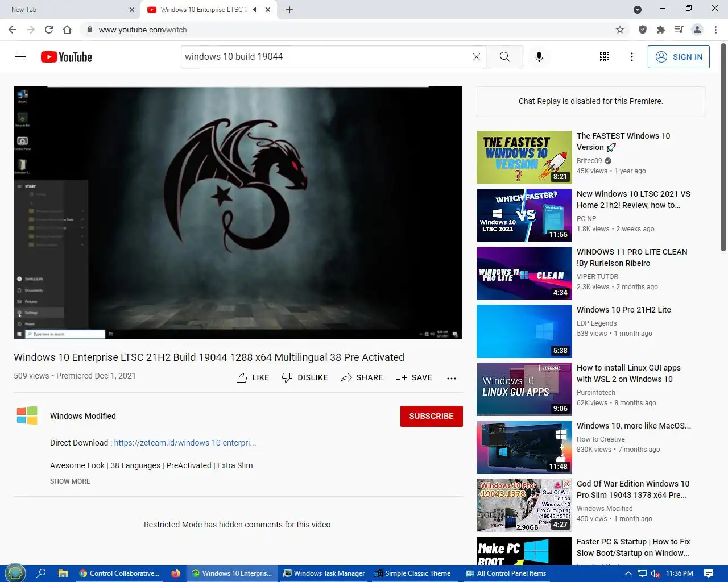Open Faster PC & Startup video title
Image resolution: width=728 pixels, height=582 pixels.
634,547
